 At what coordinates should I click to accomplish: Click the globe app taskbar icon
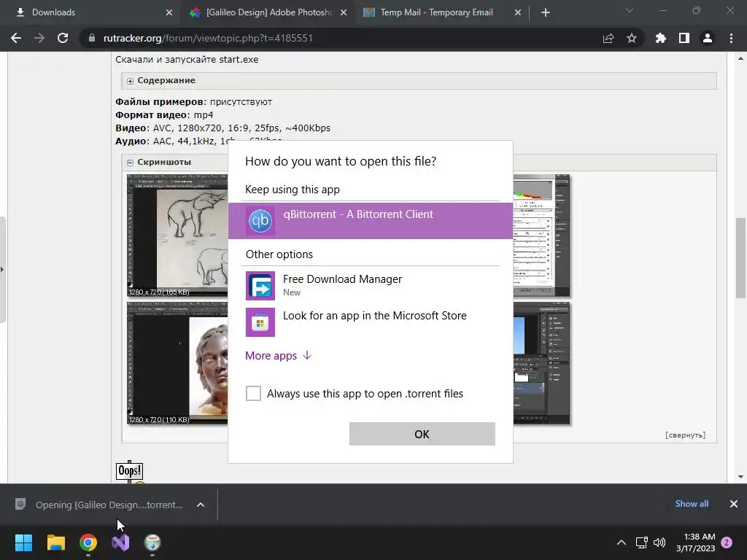152,542
